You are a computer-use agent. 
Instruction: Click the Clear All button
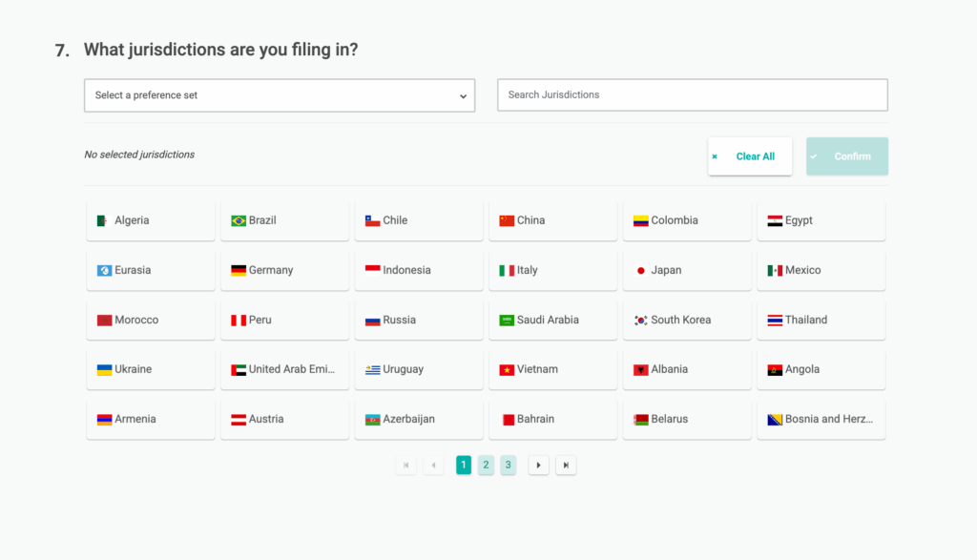tap(750, 156)
